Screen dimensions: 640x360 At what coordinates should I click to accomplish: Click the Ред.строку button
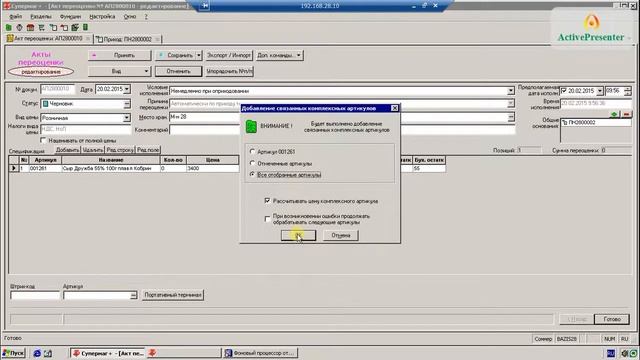click(x=120, y=150)
